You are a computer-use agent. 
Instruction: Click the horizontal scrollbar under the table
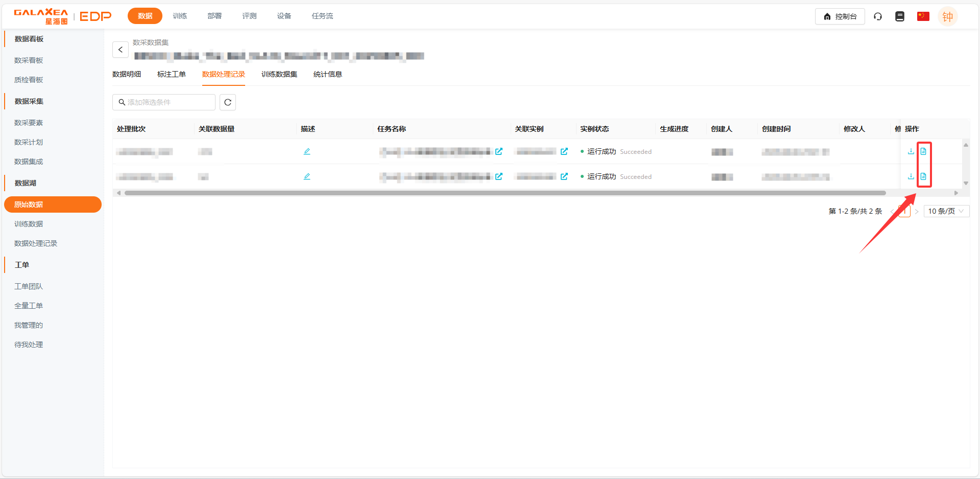click(x=505, y=193)
